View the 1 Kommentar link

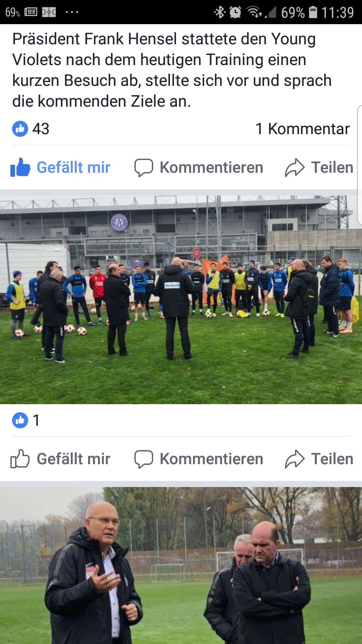pyautogui.click(x=302, y=129)
